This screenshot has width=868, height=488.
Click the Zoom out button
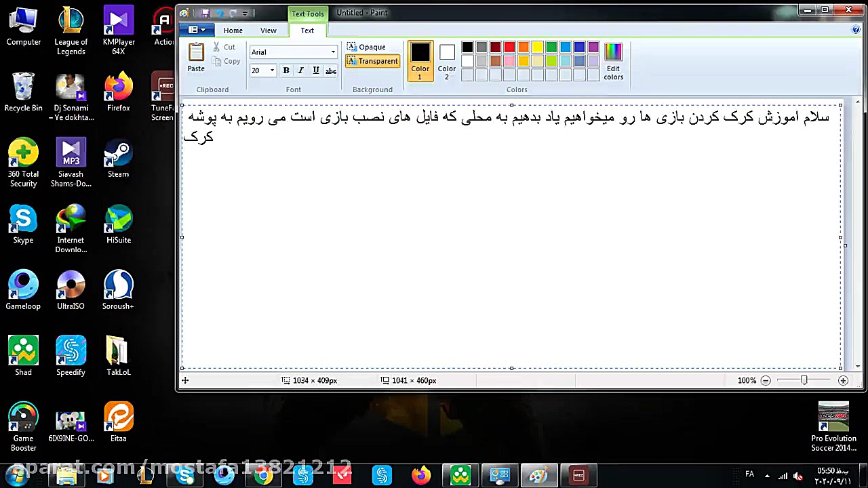tap(766, 380)
